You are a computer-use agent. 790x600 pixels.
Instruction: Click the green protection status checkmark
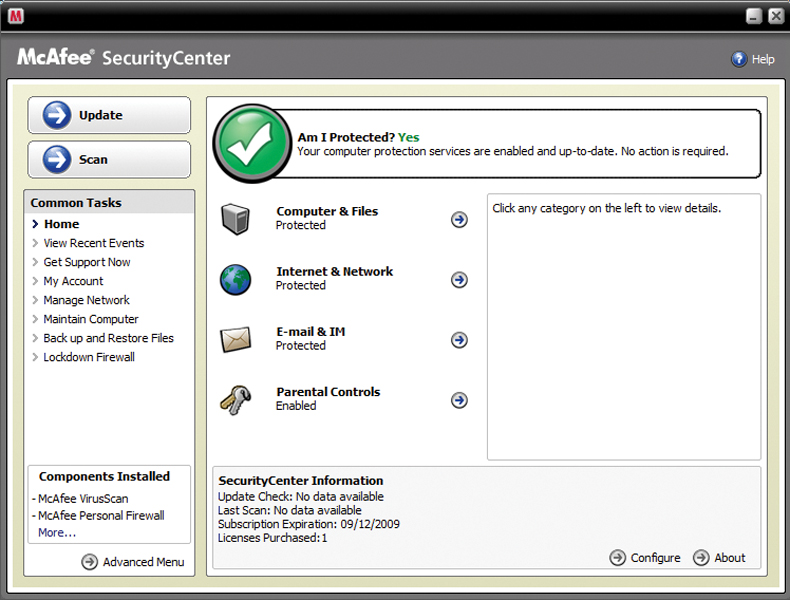[x=252, y=144]
